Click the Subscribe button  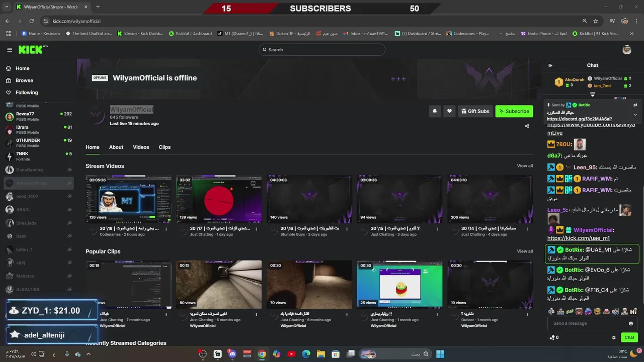[x=514, y=111]
